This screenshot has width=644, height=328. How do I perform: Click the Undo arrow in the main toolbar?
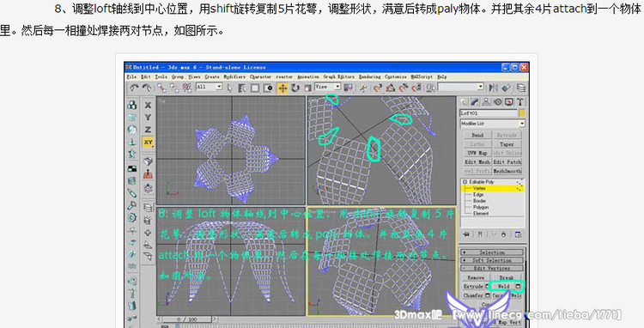(134, 88)
